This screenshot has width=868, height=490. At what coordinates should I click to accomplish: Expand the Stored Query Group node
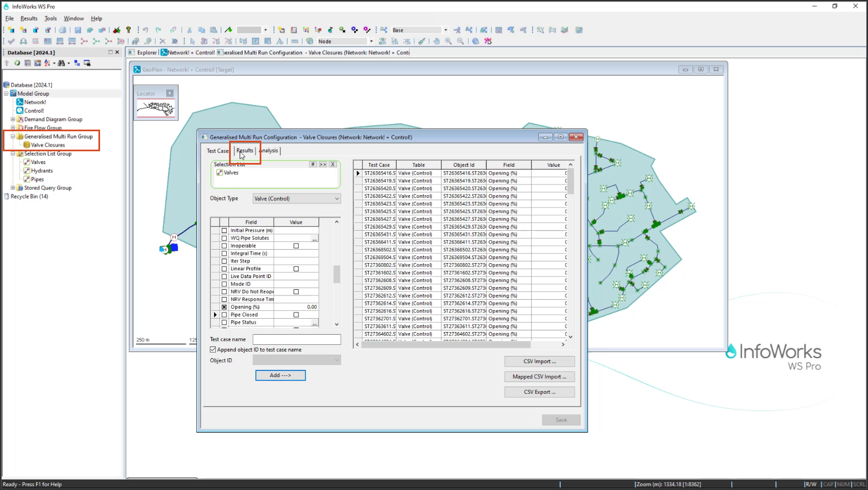(13, 188)
